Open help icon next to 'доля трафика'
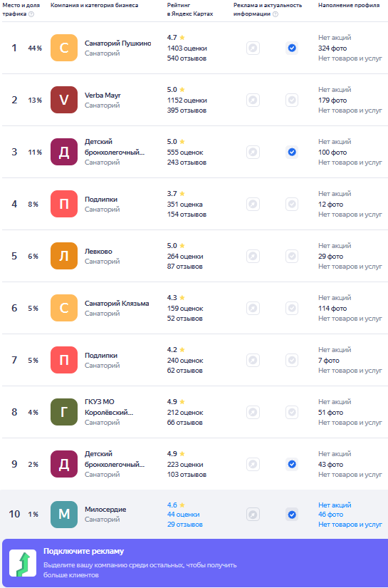This screenshot has width=388, height=588. tap(31, 14)
